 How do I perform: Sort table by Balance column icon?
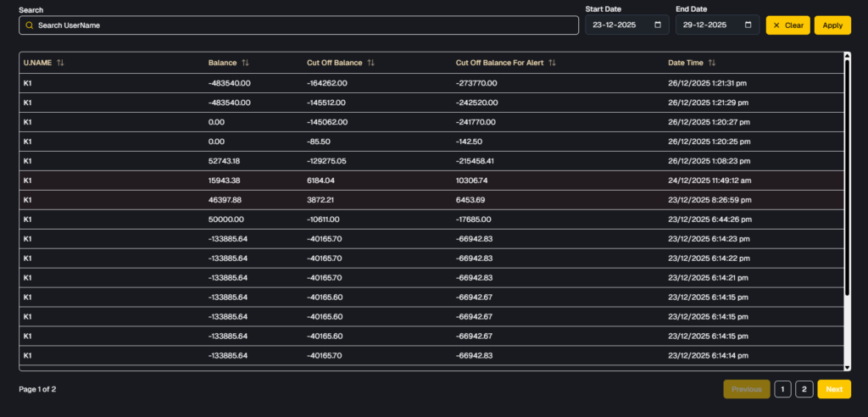point(245,63)
